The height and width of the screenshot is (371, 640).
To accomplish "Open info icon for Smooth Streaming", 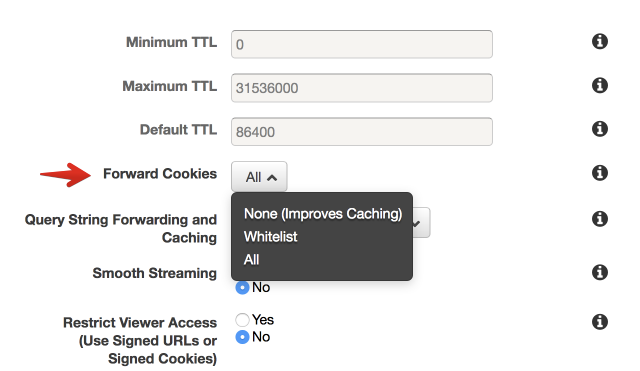I will click(600, 272).
